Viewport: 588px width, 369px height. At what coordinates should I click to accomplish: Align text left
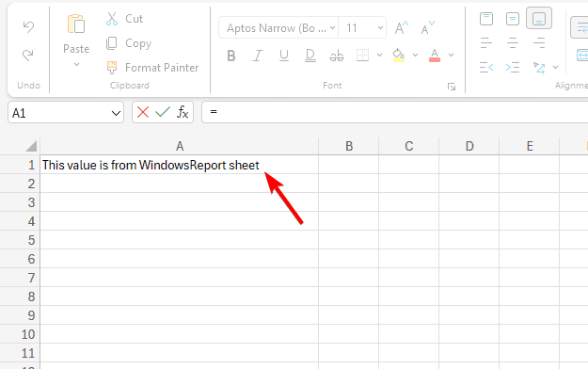pos(486,42)
